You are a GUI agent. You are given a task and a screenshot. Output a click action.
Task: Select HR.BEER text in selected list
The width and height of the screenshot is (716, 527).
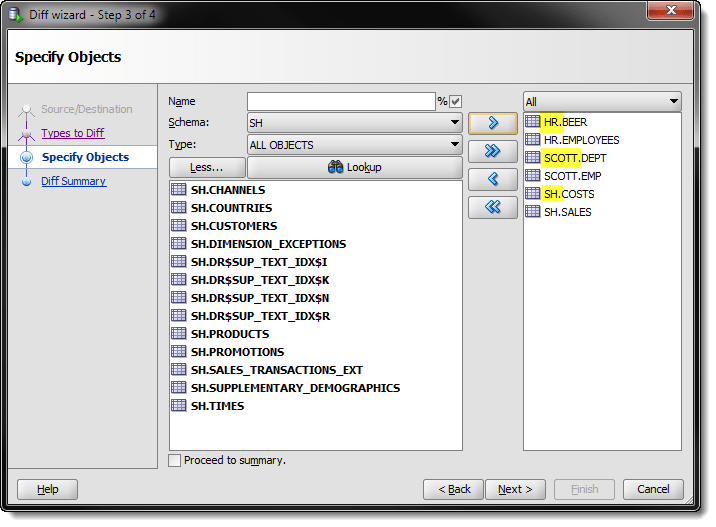click(565, 122)
